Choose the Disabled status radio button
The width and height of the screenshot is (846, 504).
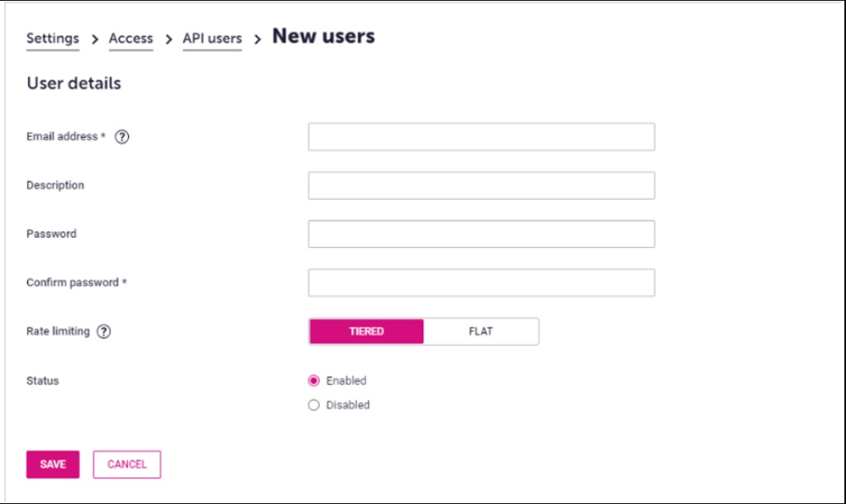coord(314,405)
